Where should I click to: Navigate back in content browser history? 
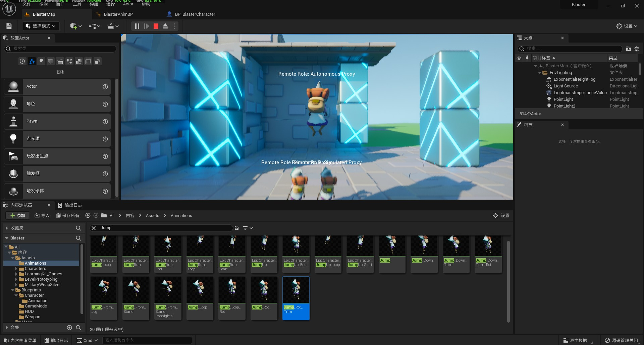[88, 216]
